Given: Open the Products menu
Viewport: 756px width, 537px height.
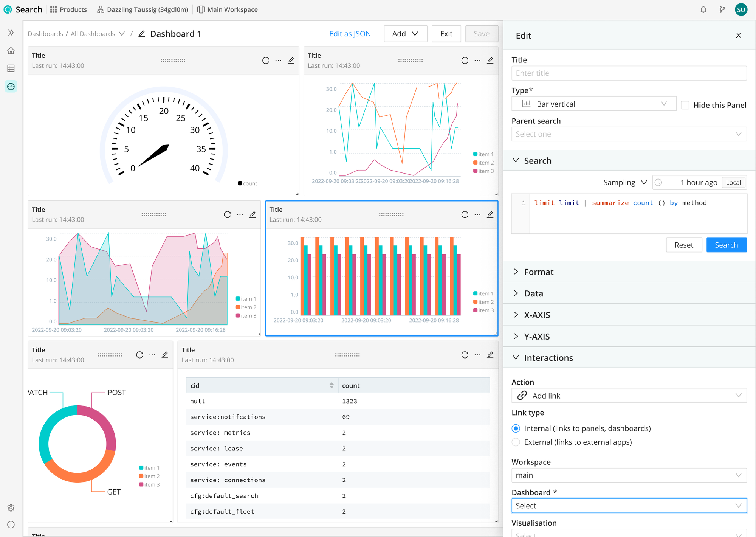Looking at the screenshot, I should (x=69, y=9).
